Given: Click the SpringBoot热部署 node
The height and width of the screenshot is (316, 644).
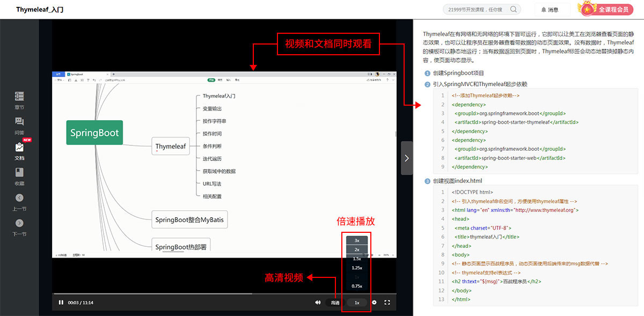Looking at the screenshot, I should pos(181,247).
